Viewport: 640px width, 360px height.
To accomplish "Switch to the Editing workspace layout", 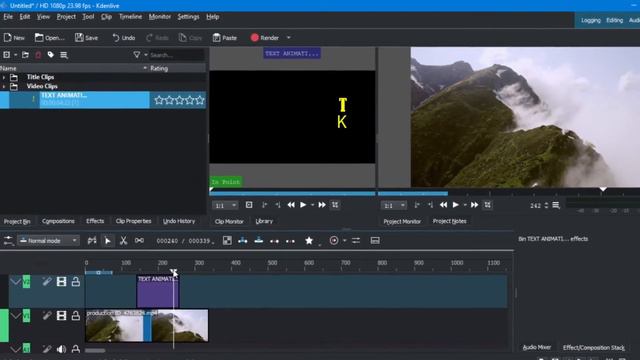I will pos(614,20).
